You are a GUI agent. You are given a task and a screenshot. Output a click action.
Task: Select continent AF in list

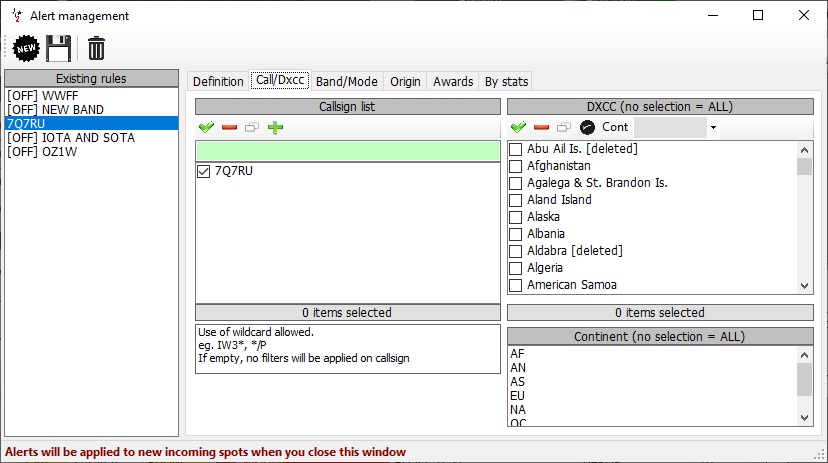pyautogui.click(x=652, y=354)
